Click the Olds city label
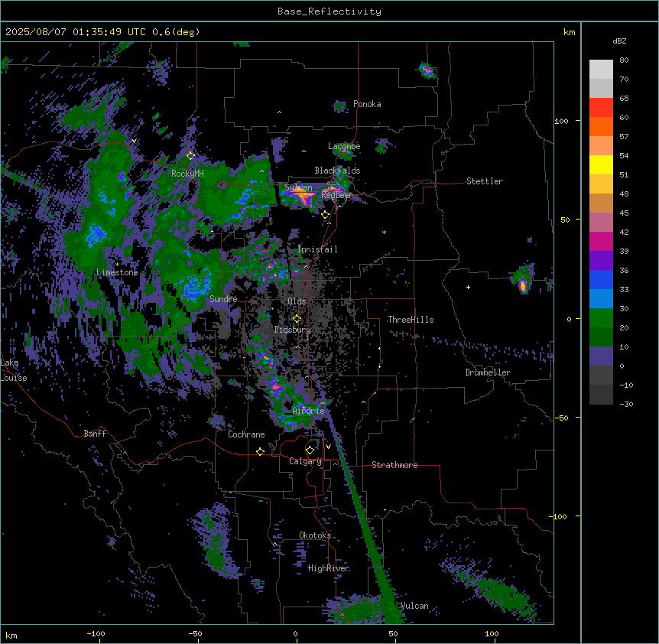Image resolution: width=659 pixels, height=644 pixels. 297,301
